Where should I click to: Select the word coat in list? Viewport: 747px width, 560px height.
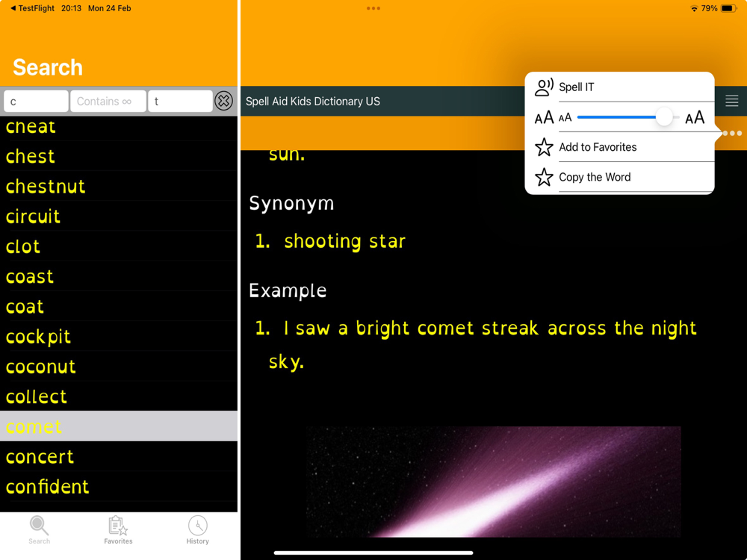pyautogui.click(x=119, y=306)
